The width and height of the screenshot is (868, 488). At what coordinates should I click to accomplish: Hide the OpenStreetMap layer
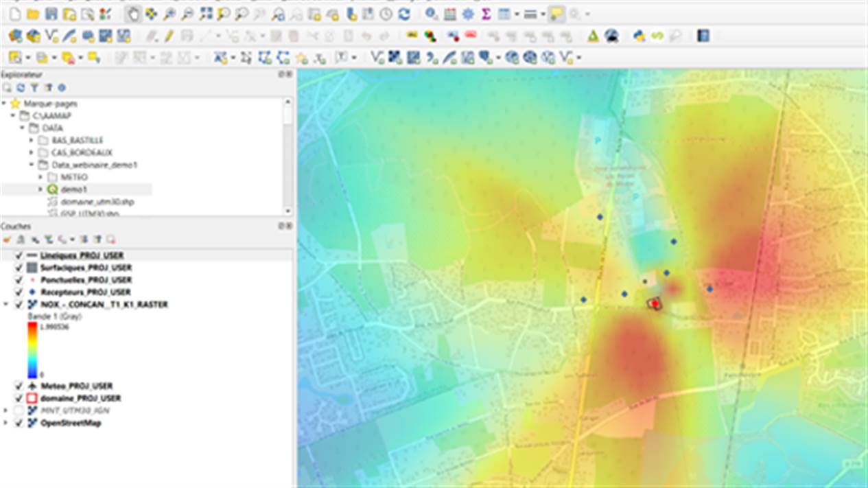coord(19,423)
